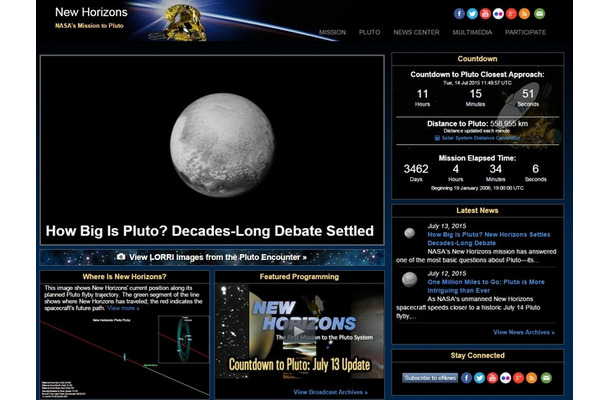Image resolution: width=610 pixels, height=400 pixels.
Task: Click the email icon in Stay Connected
Action: 546,378
